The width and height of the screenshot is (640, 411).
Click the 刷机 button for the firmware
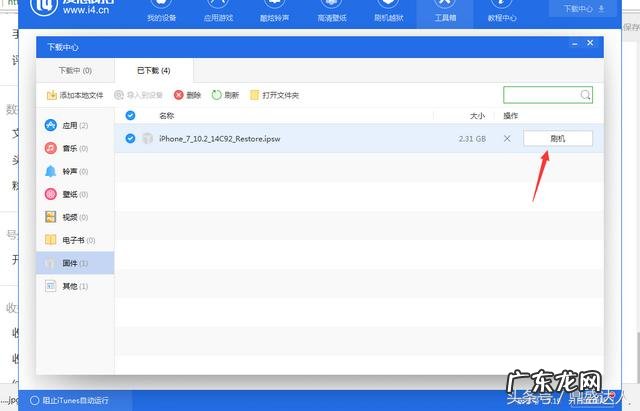coord(558,138)
